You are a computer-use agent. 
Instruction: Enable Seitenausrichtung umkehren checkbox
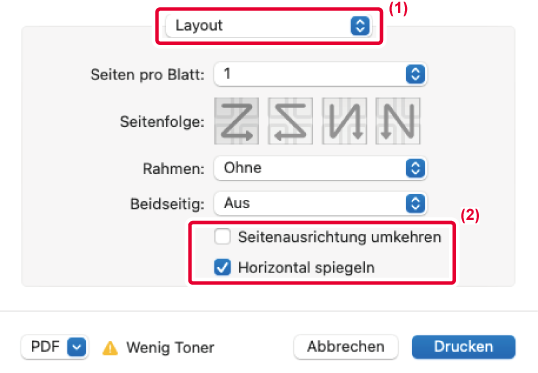click(x=222, y=237)
